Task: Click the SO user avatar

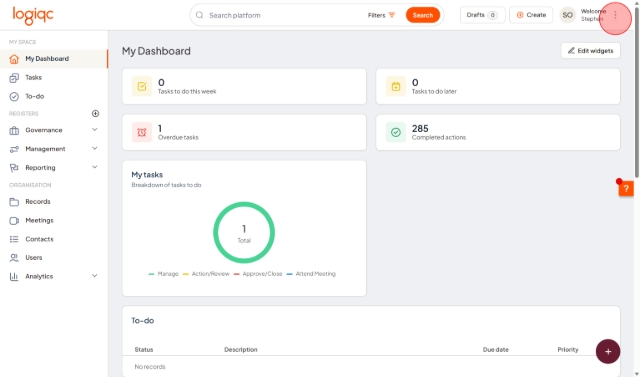Action: (567, 15)
